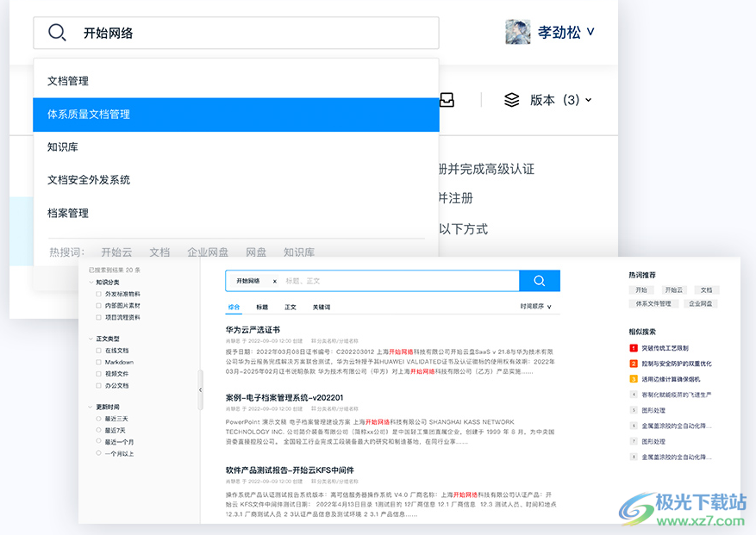Click the orange rank 2 badge in 相似搜索

point(634,364)
